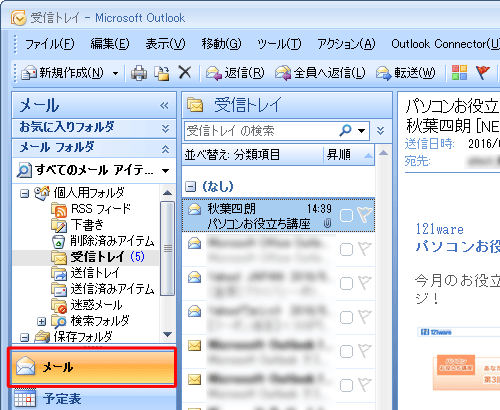Expand the 検索フォルダ tree node
500x410 pixels.
[41, 321]
